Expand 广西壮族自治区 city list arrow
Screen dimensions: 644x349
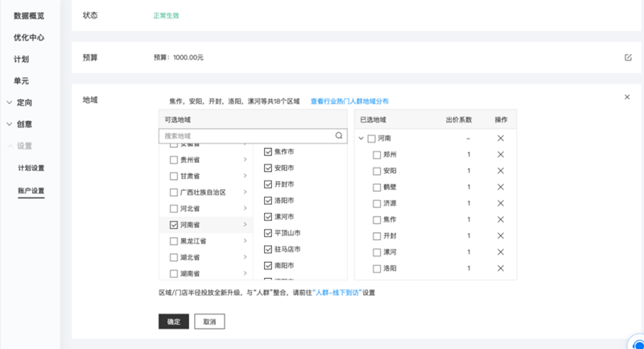coord(245,193)
